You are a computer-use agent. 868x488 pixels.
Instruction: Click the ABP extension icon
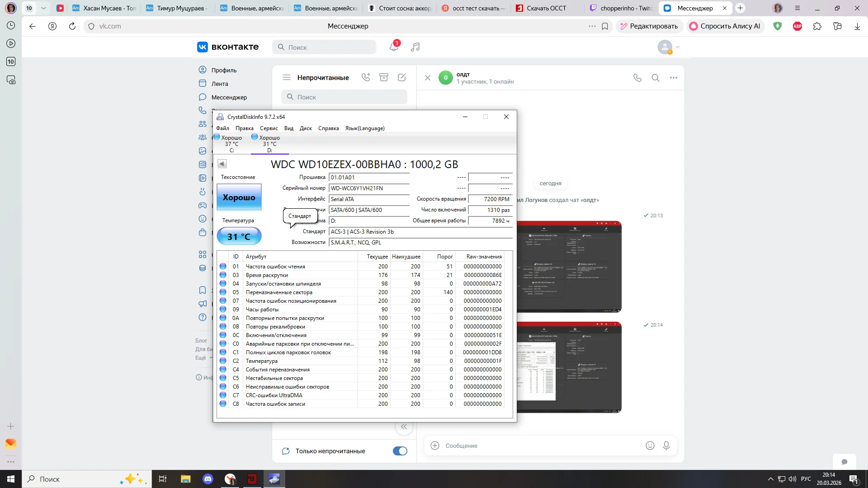[x=797, y=26]
